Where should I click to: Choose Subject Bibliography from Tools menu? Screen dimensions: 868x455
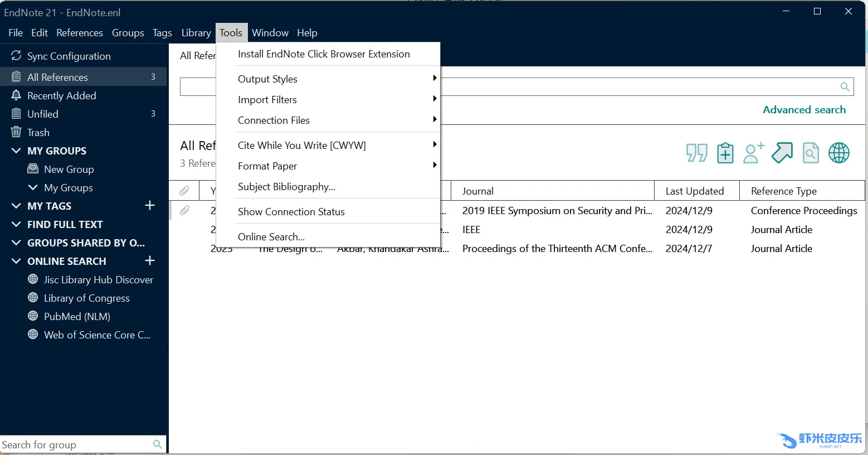tap(286, 187)
